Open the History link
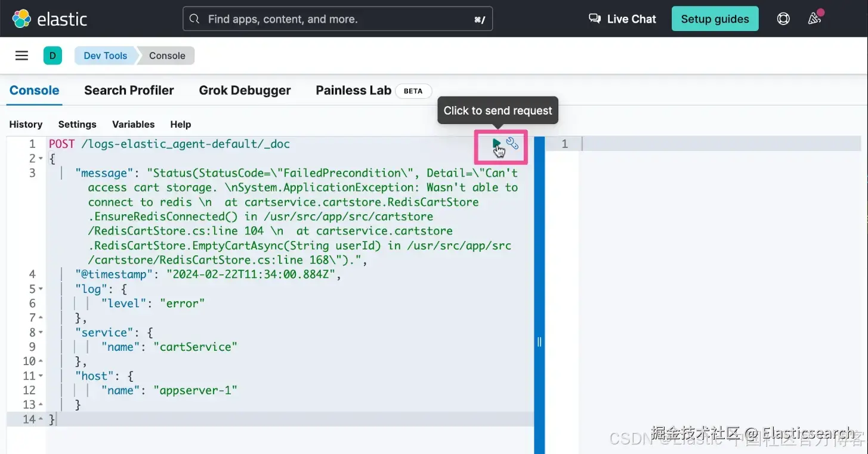Viewport: 868px width, 454px height. (26, 124)
